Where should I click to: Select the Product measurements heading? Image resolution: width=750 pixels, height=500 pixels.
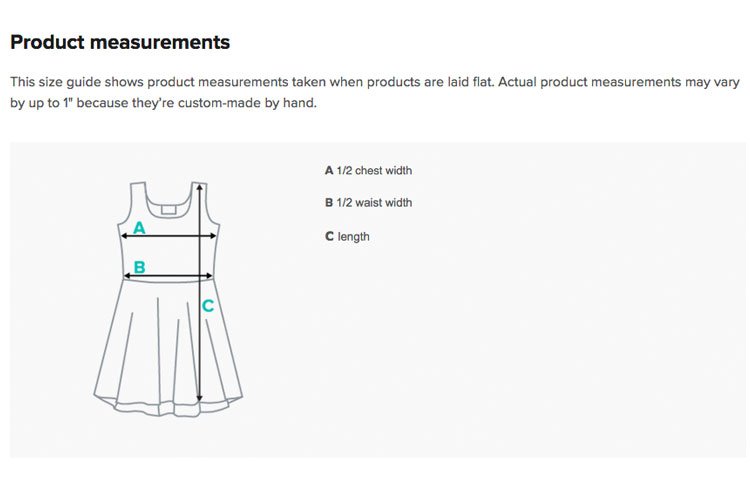tap(120, 42)
